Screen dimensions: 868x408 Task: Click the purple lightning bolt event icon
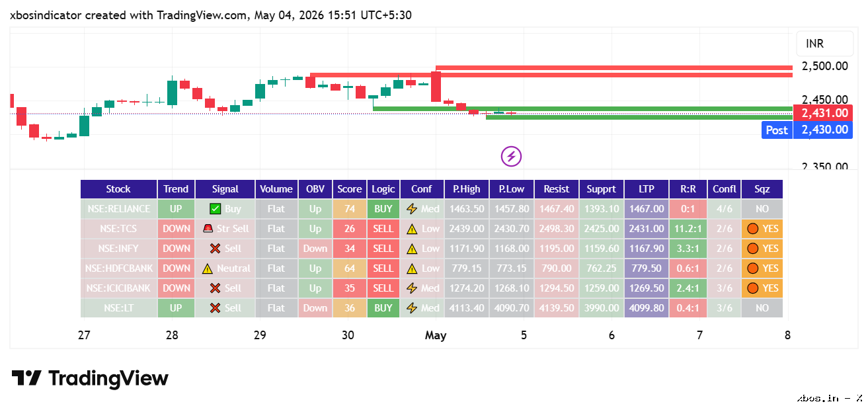(x=510, y=157)
